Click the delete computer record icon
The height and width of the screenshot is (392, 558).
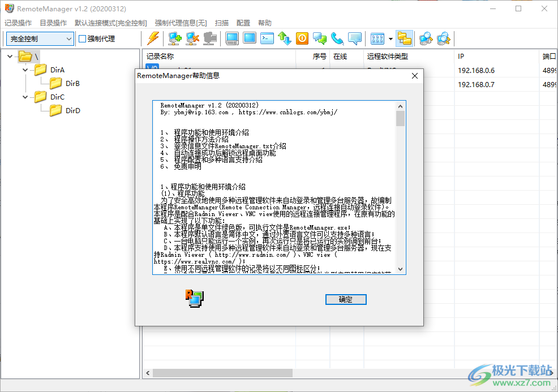[x=192, y=38]
